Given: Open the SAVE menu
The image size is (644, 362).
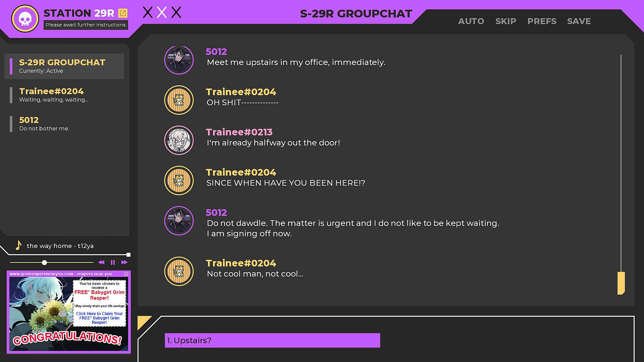Looking at the screenshot, I should pyautogui.click(x=579, y=21).
